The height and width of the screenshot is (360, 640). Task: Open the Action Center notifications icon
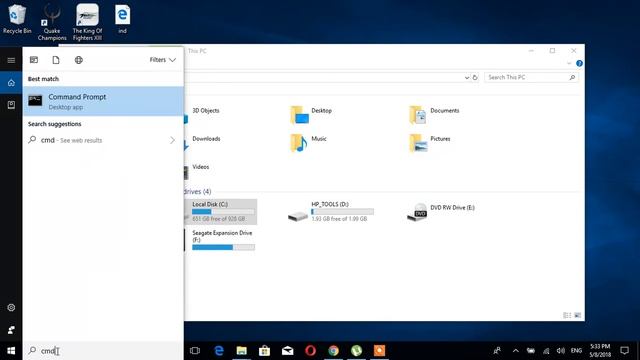tap(624, 351)
